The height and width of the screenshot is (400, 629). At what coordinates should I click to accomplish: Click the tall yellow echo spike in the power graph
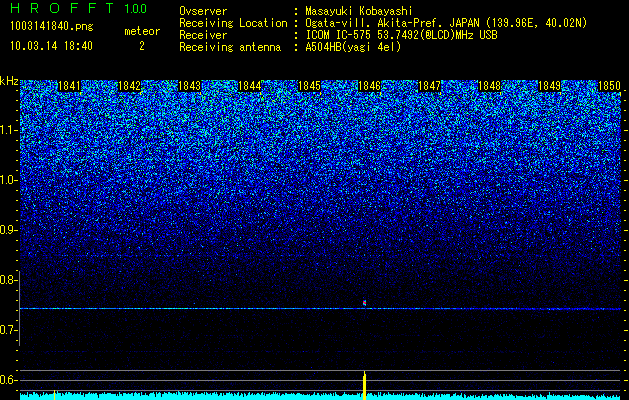pyautogui.click(x=364, y=386)
